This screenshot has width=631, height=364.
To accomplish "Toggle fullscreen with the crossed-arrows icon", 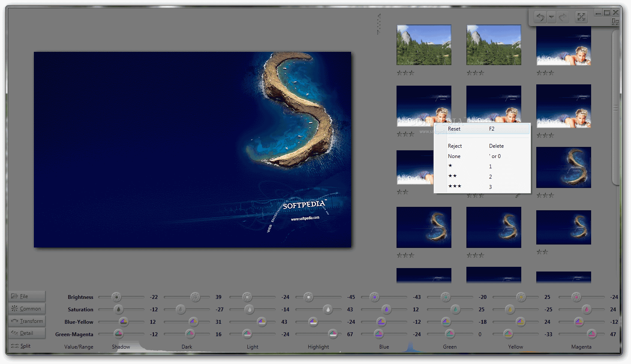I will point(581,17).
